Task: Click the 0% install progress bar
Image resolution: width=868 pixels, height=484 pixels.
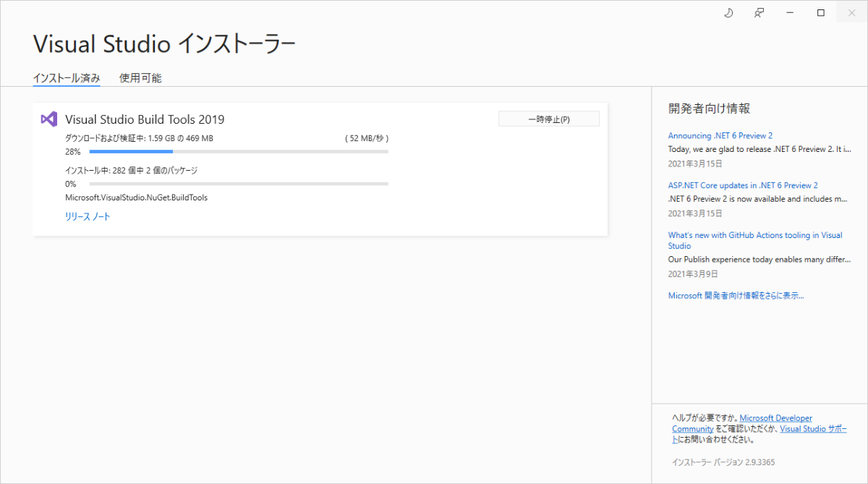Action: pos(239,184)
